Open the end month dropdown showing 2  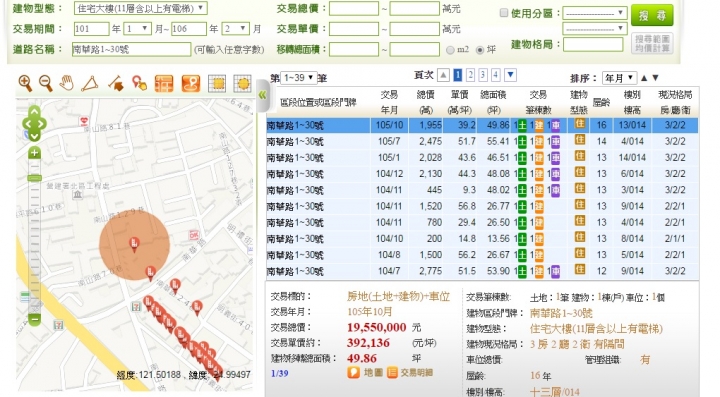point(236,29)
